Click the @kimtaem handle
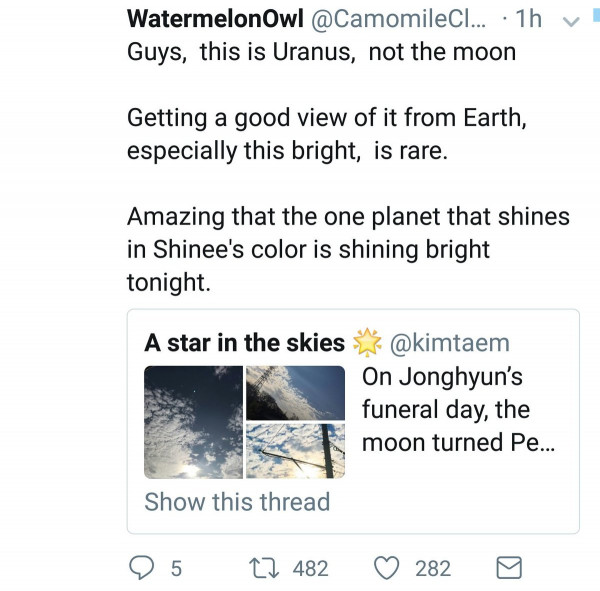This screenshot has width=600, height=591. pyautogui.click(x=449, y=343)
